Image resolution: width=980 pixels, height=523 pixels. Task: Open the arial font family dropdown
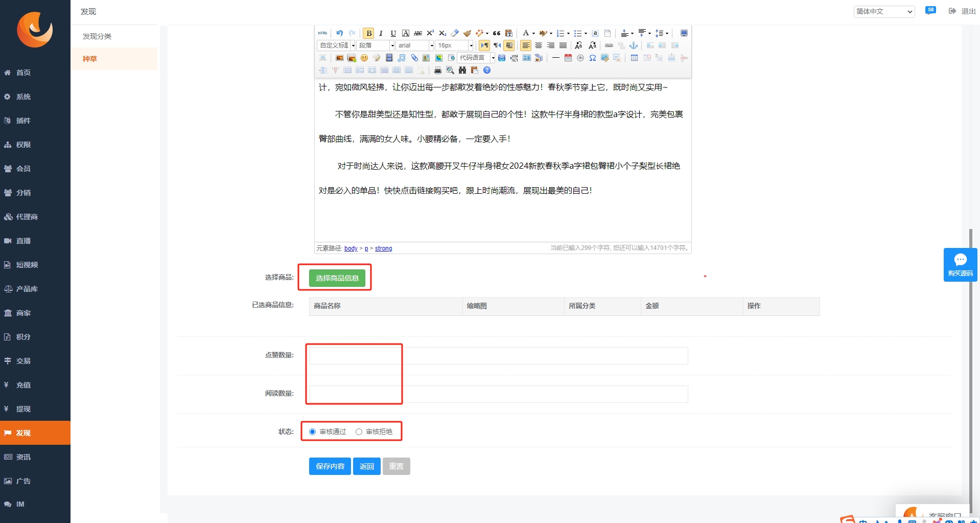[x=415, y=46]
